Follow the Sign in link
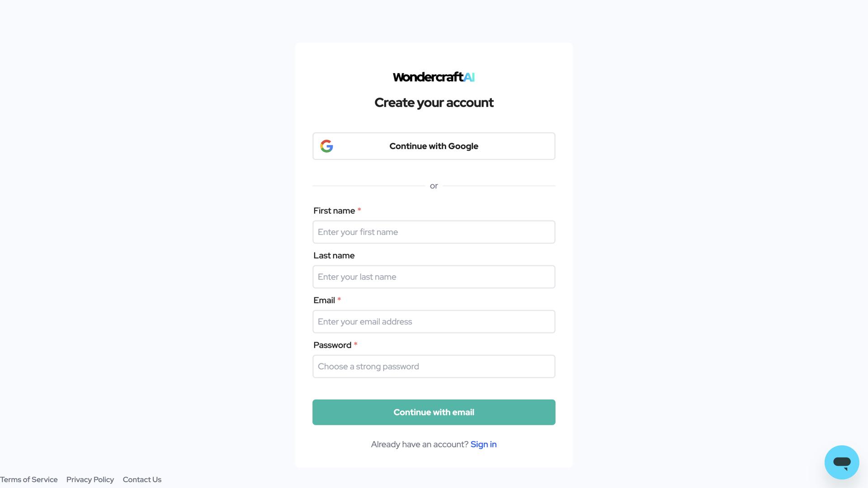The height and width of the screenshot is (488, 868). (x=483, y=445)
